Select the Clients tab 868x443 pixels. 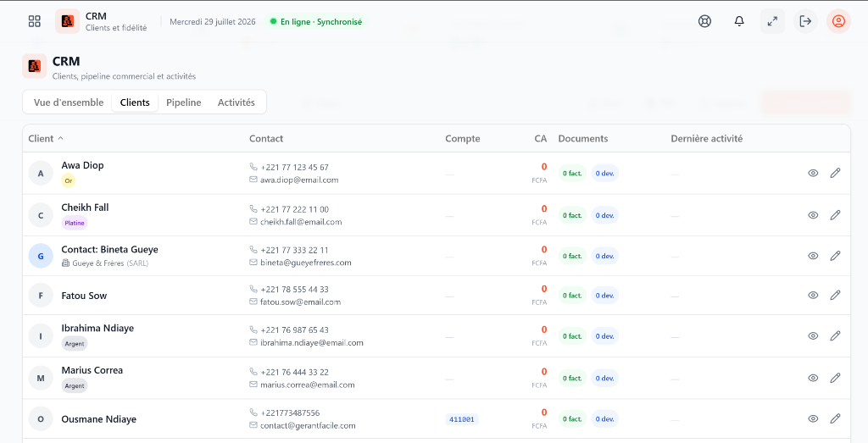pyautogui.click(x=135, y=102)
